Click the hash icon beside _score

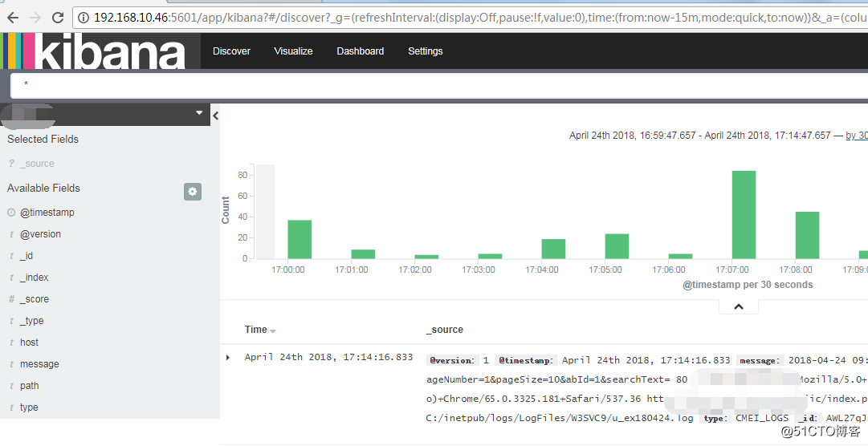click(x=11, y=299)
